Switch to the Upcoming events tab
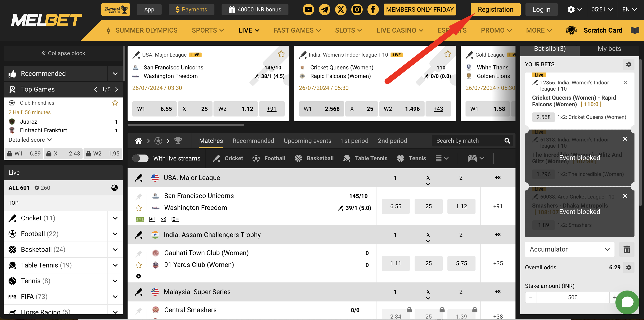Viewport: 644px width, 320px height. coord(307,141)
